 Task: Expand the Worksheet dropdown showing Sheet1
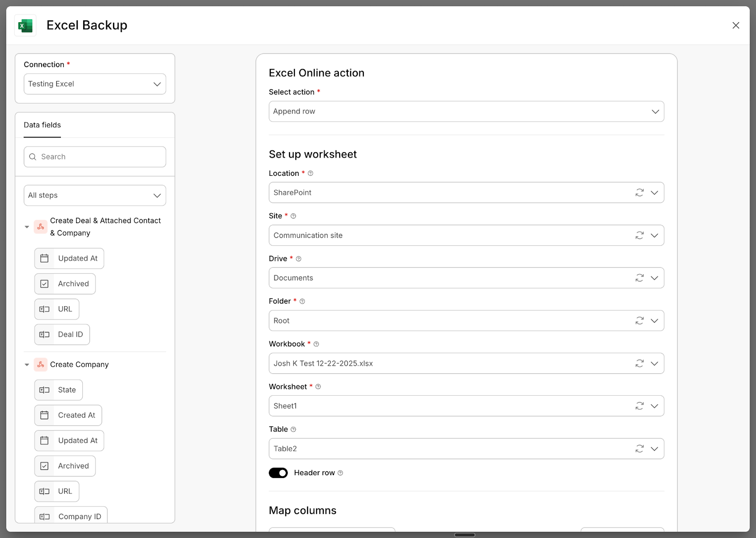654,406
